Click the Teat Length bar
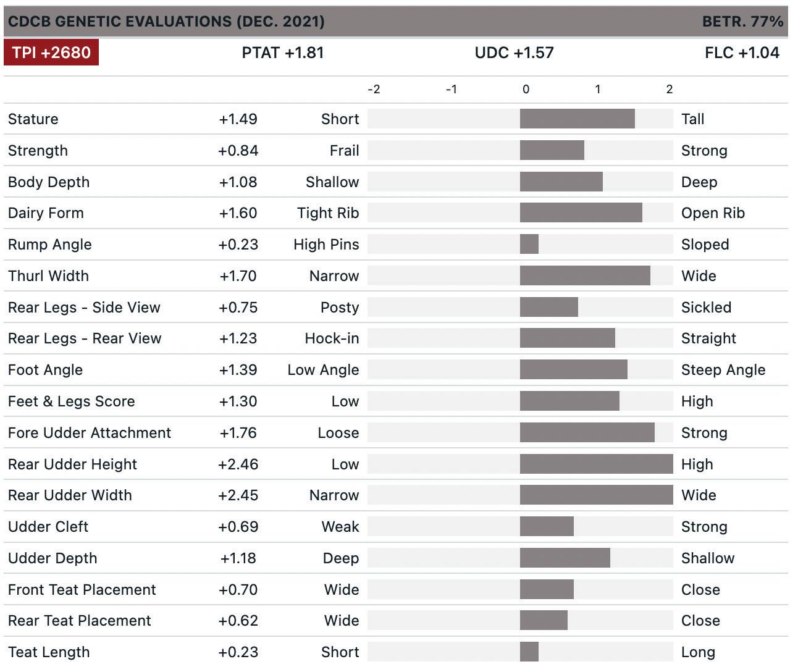 [529, 652]
